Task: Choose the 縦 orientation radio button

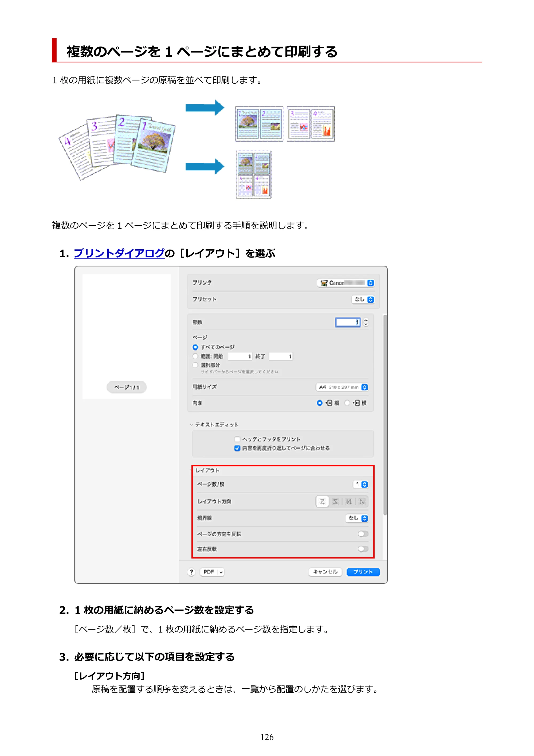Action: 320,403
